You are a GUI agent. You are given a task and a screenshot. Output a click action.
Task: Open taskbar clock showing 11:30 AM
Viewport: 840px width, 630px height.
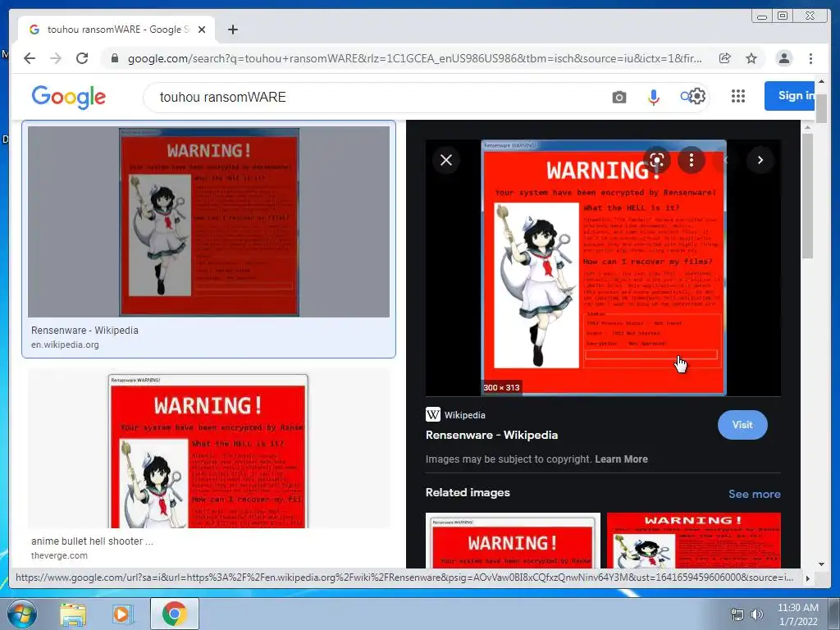point(797,614)
